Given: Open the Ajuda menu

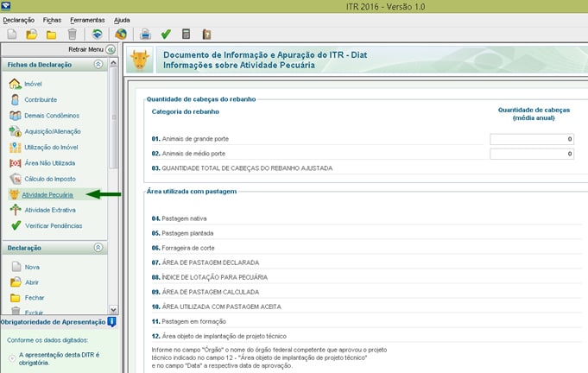Looking at the screenshot, I should pos(122,20).
